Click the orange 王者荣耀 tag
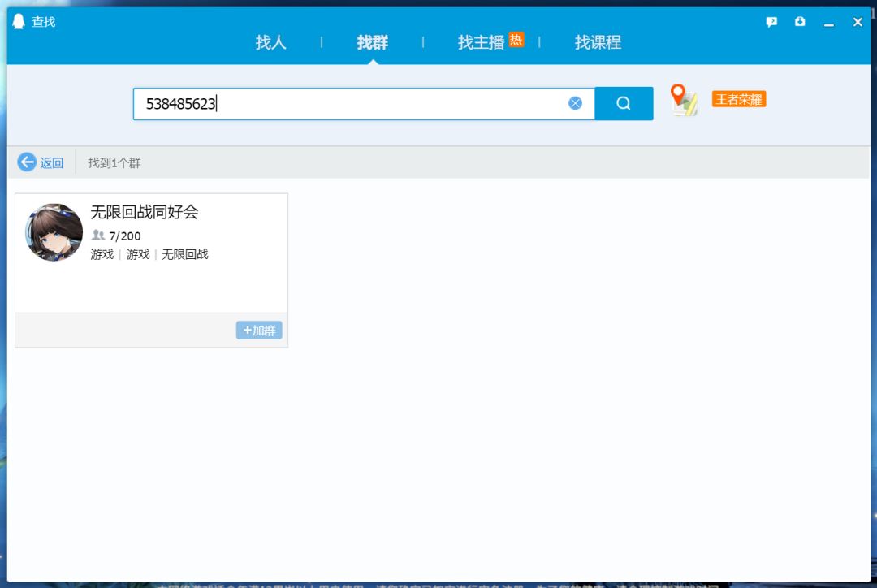The image size is (877, 588). click(738, 99)
